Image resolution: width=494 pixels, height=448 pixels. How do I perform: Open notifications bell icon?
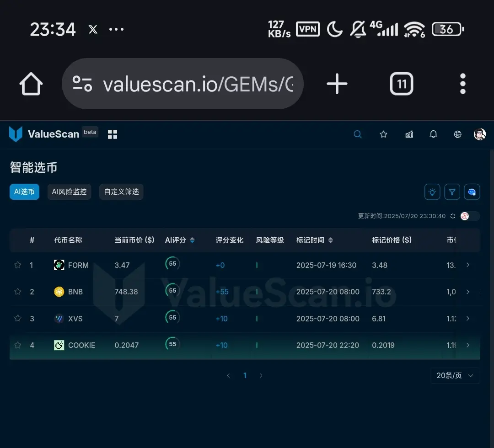point(434,134)
